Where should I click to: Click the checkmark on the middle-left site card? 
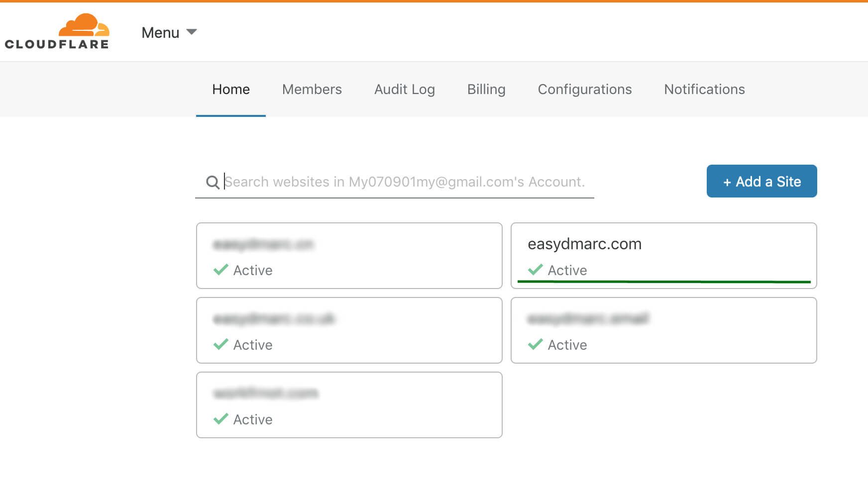click(220, 345)
